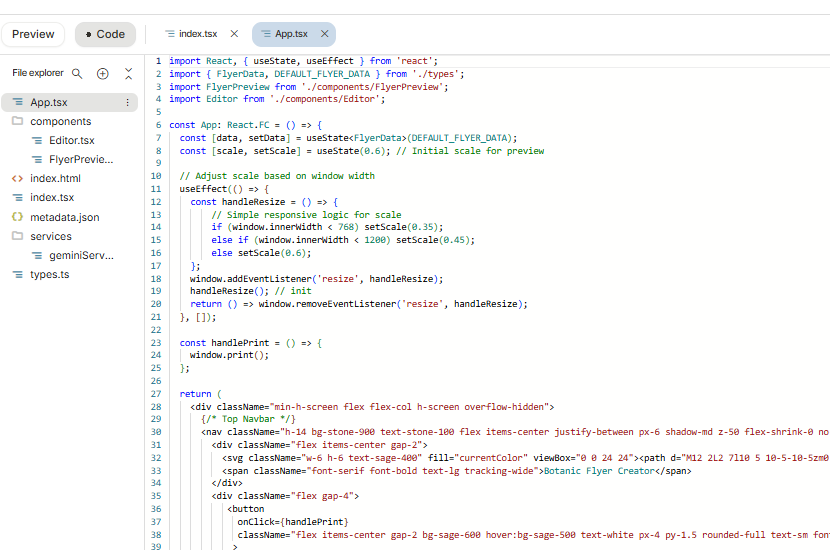Switch to Code view
This screenshot has height=550, width=830.
pyautogui.click(x=105, y=34)
